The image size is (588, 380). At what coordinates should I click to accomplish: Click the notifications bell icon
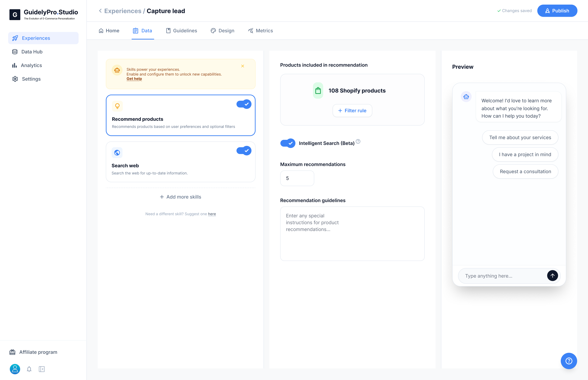tap(29, 369)
